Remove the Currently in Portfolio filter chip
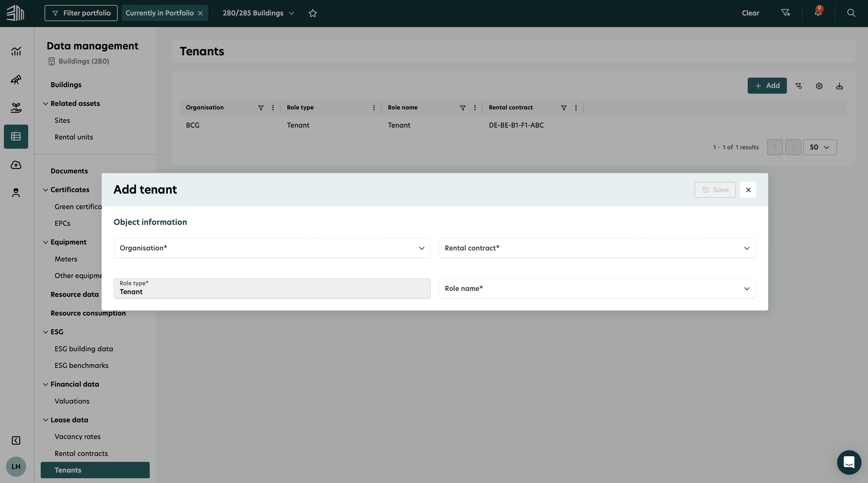The image size is (868, 483). pyautogui.click(x=201, y=13)
